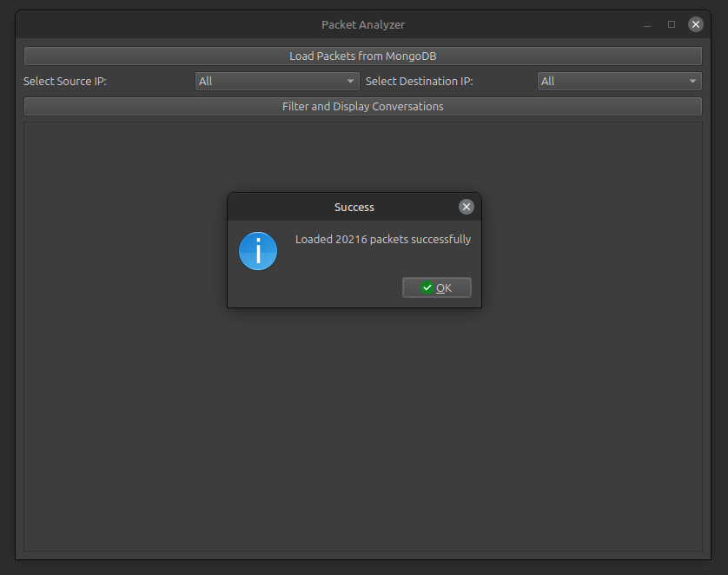
Task: Click the Packet Analyzer title bar
Action: tap(363, 24)
